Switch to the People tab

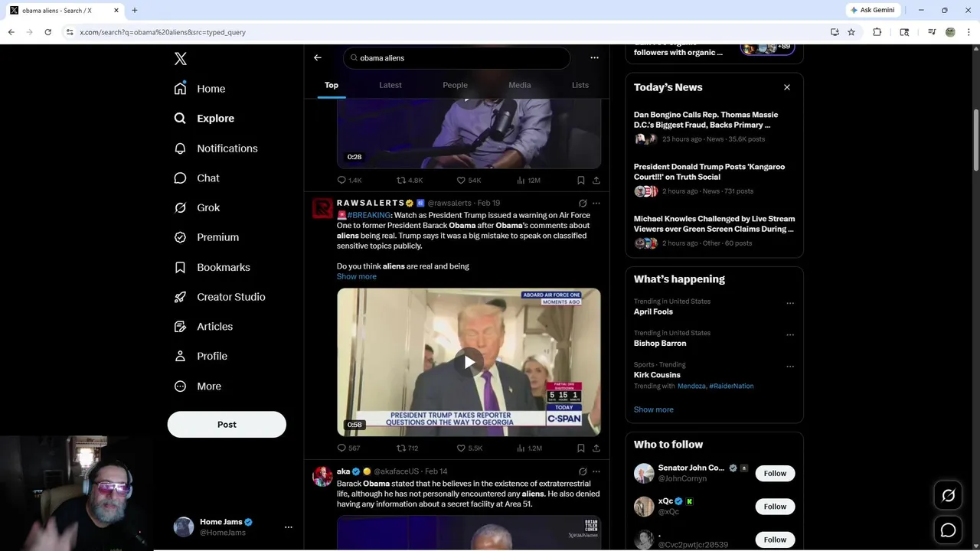pos(455,85)
